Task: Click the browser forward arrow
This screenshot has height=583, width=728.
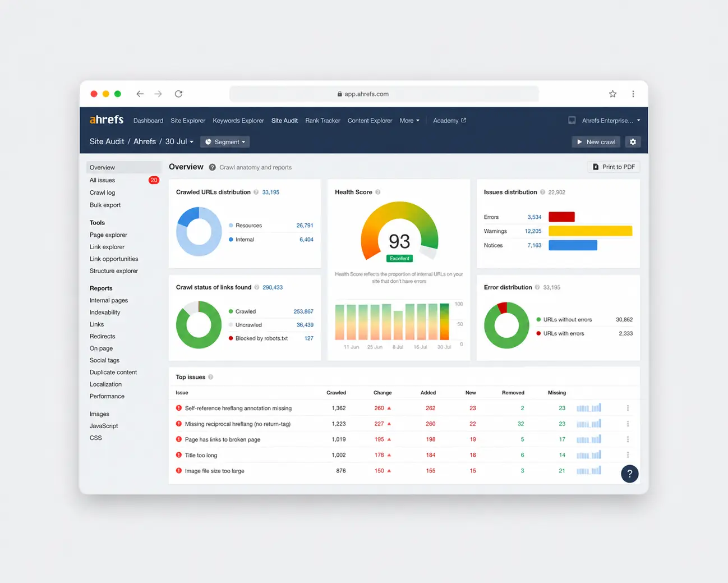Action: [158, 94]
